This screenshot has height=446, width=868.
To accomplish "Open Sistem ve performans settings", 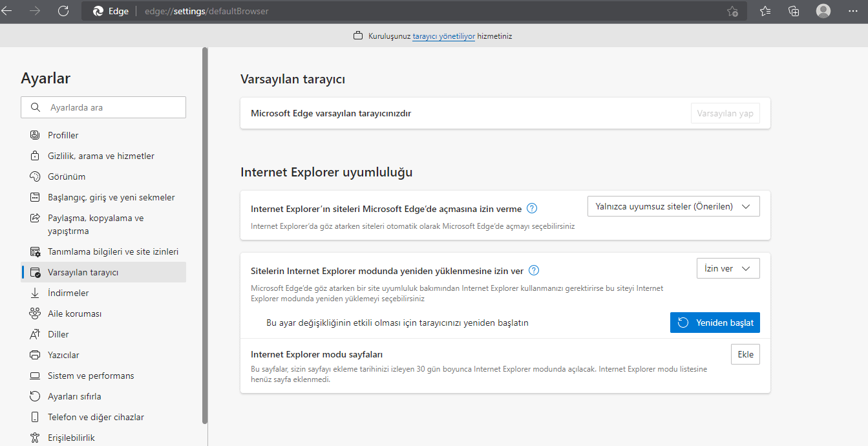I will [x=103, y=376].
